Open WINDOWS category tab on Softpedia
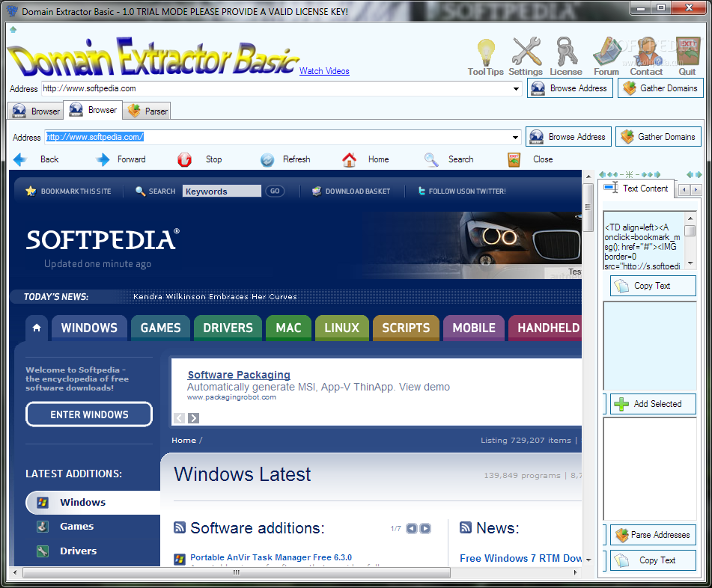The width and height of the screenshot is (712, 588). pyautogui.click(x=89, y=328)
